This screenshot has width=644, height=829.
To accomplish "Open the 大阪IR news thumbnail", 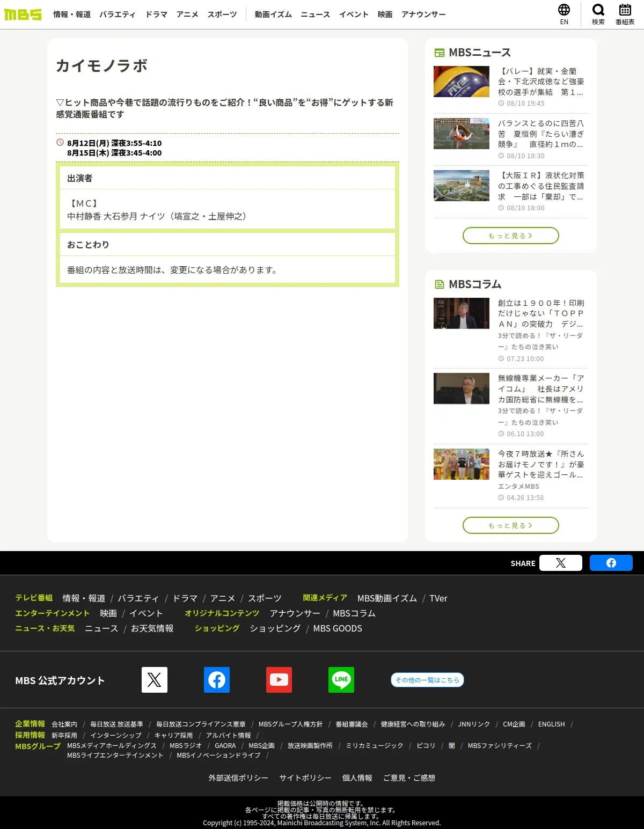I will pos(462,186).
